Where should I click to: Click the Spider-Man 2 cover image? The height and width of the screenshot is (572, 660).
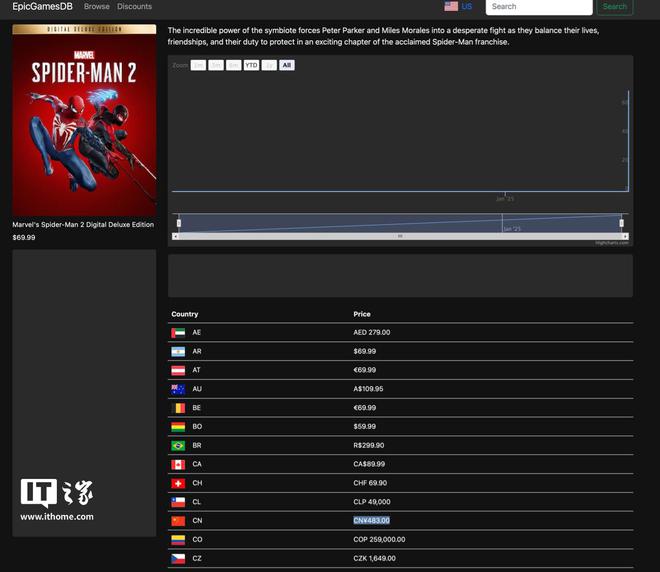[x=84, y=120]
